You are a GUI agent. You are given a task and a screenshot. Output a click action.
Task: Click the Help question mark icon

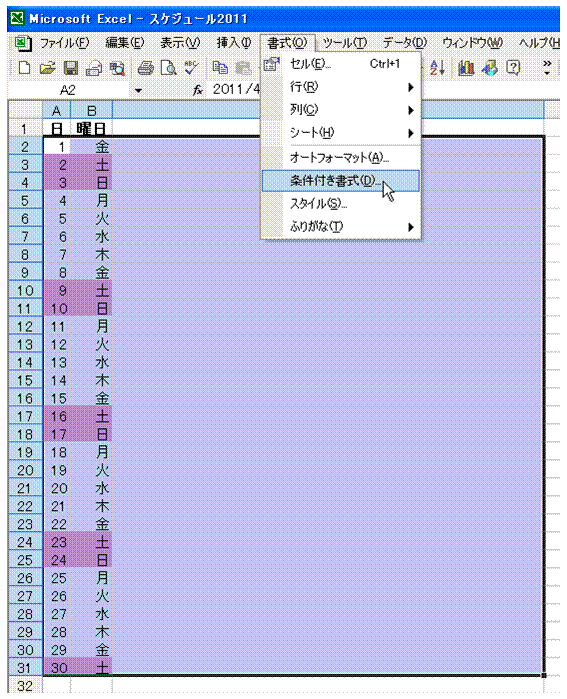[x=513, y=68]
